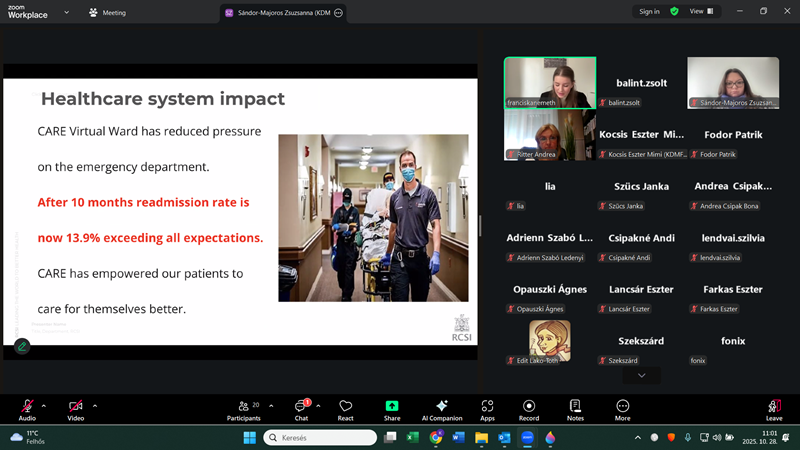Unmute the microphone with Audio button
Image resolution: width=800 pixels, height=450 pixels.
(27, 407)
